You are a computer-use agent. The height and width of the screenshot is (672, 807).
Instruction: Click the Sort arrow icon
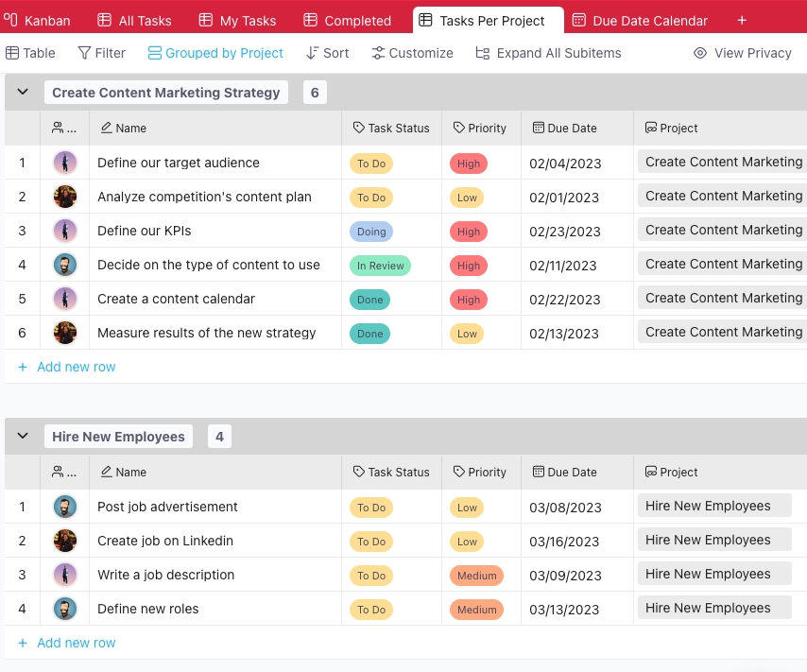click(x=312, y=53)
